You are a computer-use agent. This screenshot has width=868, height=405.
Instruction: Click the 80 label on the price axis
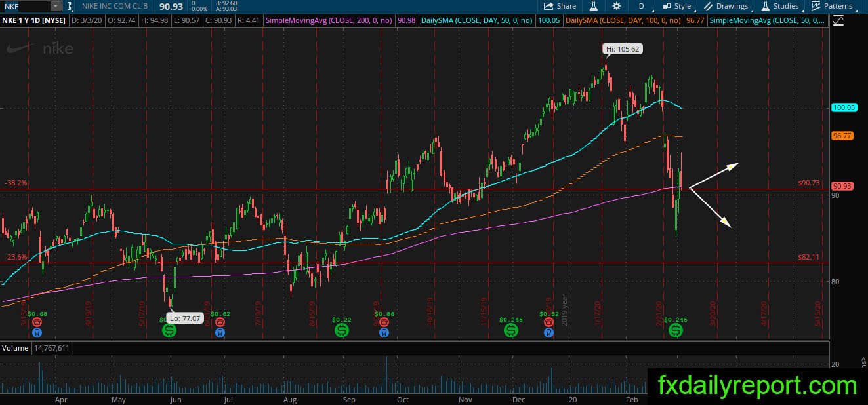click(835, 281)
